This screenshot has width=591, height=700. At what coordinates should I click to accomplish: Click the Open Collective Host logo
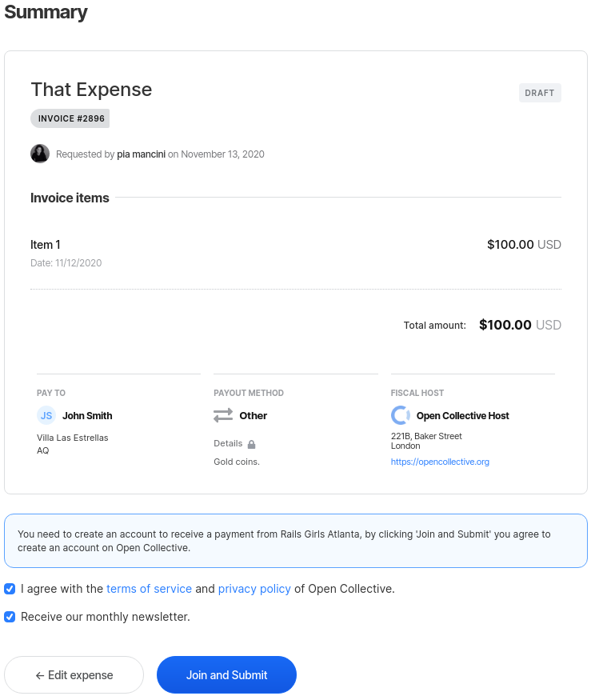point(400,415)
